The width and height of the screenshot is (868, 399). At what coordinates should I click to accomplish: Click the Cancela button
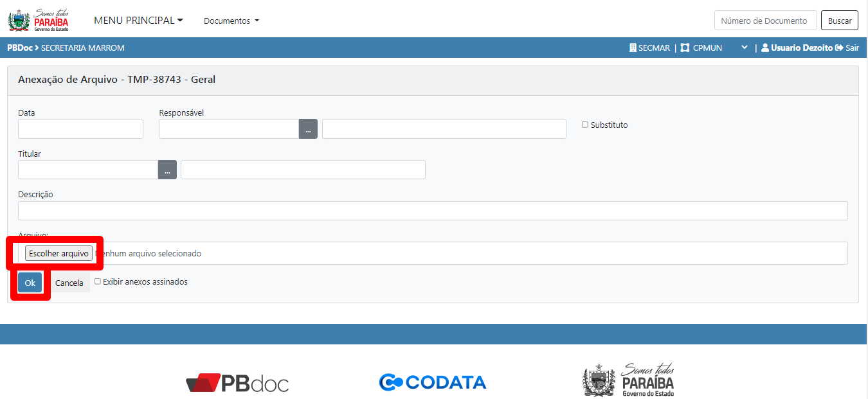click(x=69, y=283)
